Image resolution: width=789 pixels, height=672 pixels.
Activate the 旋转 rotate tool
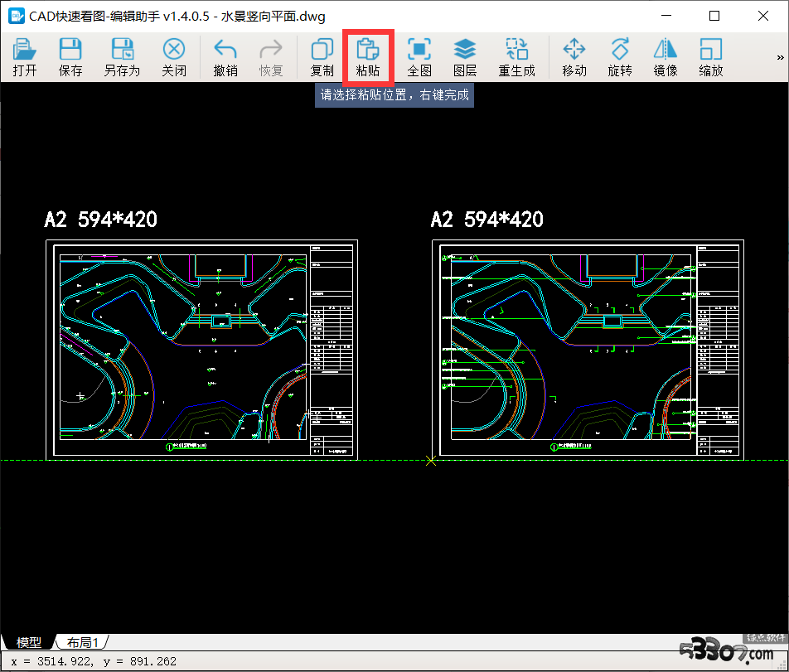(620, 57)
